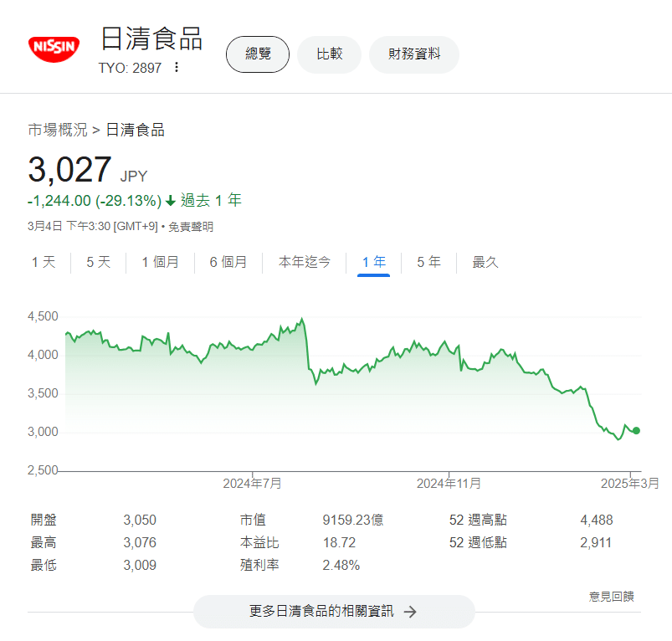Click the 52 週低點 value 2,911

coord(596,542)
